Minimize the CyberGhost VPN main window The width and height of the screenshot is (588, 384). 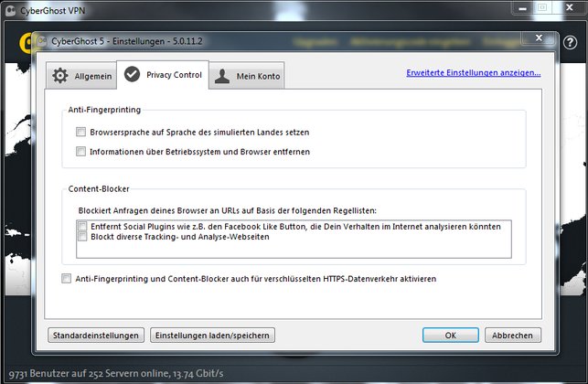click(x=523, y=7)
